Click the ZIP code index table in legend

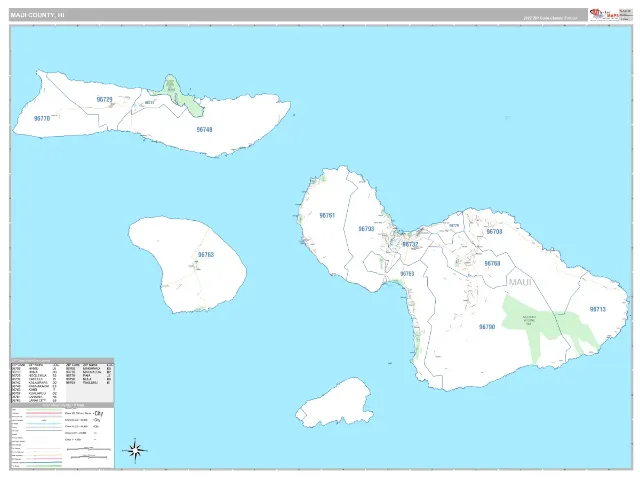pos(62,382)
